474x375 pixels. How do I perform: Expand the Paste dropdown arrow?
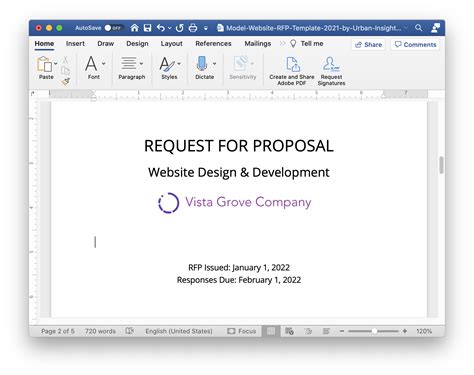56,63
